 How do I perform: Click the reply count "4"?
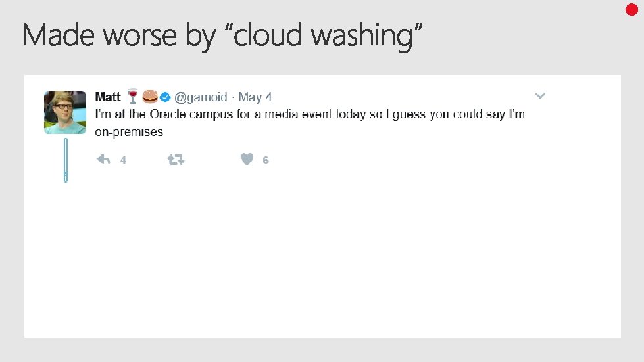pos(123,160)
